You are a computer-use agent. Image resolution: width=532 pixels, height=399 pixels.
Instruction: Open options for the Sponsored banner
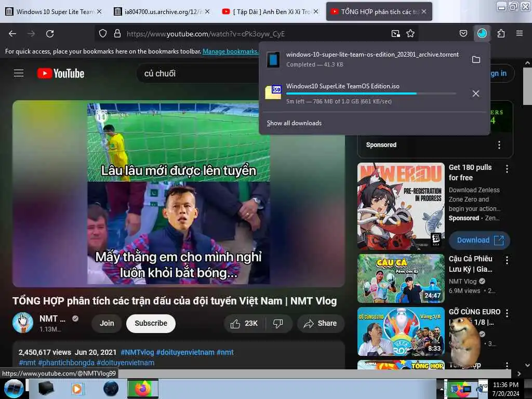pos(499,145)
